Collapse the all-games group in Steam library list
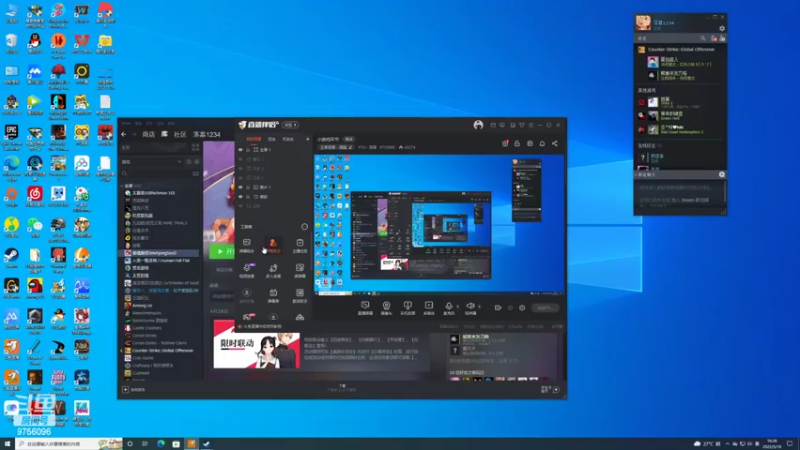The width and height of the screenshot is (800, 450). [x=122, y=186]
